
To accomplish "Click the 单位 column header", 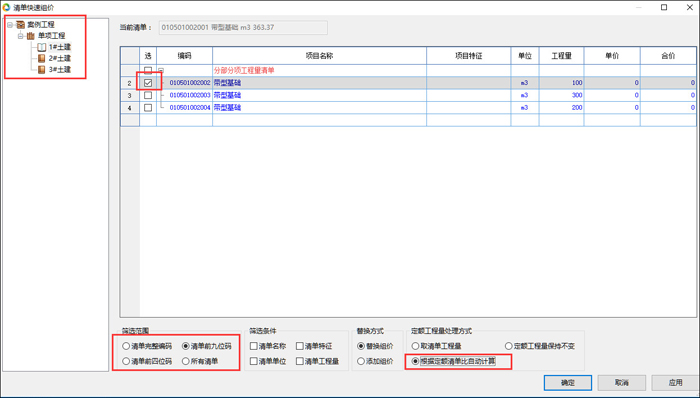I will [525, 56].
